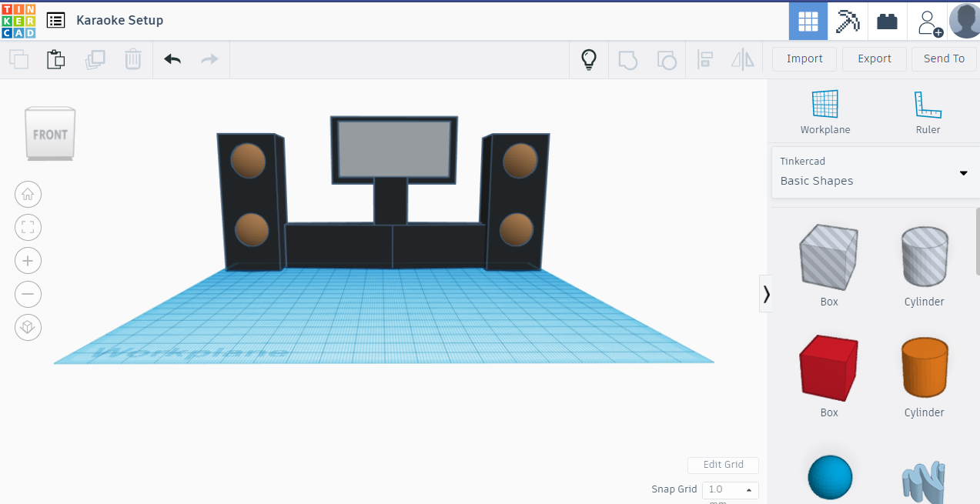Image resolution: width=980 pixels, height=504 pixels.
Task: Click the Export button
Action: [874, 58]
